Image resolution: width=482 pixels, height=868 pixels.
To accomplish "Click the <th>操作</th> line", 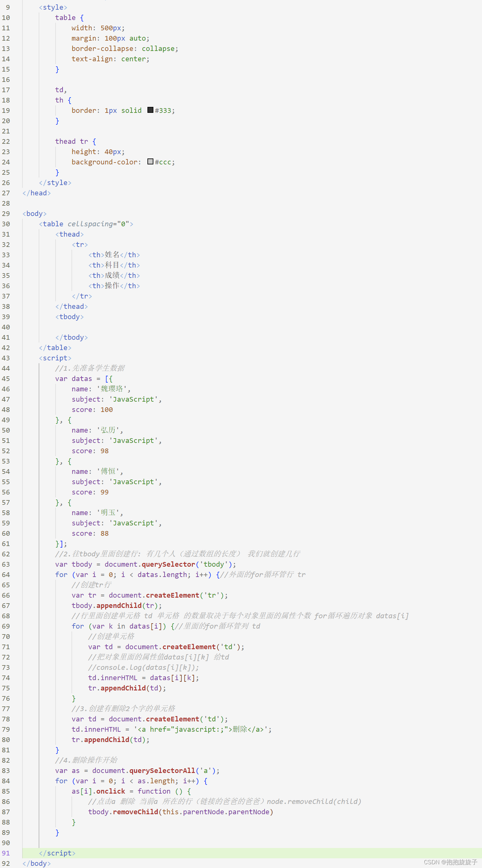I will tap(114, 285).
